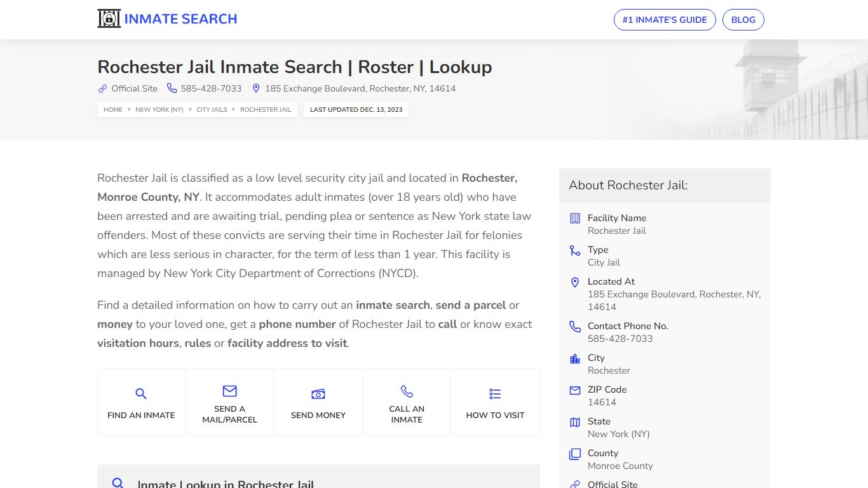The height and width of the screenshot is (488, 868).
Task: Open SEND A MAIL/PARCEL tile
Action: point(229,402)
